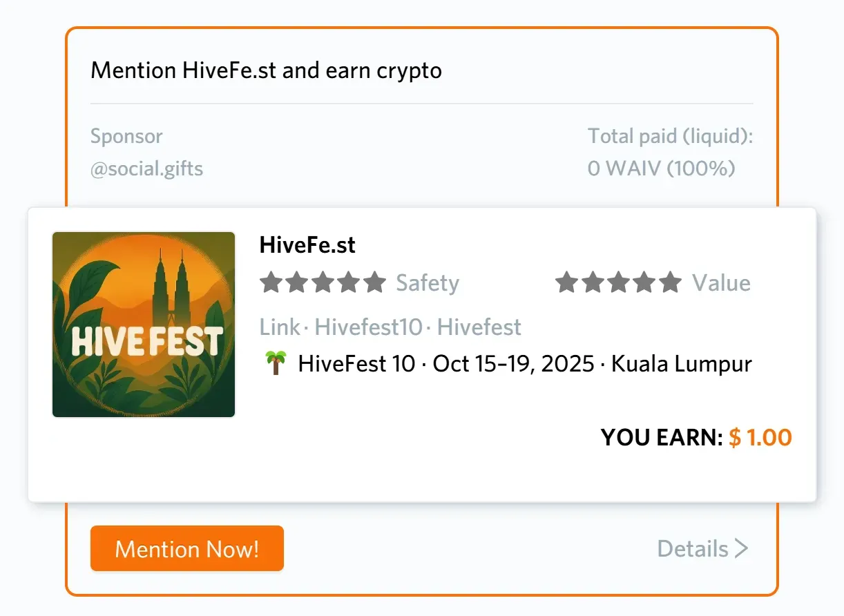The image size is (844, 616).
Task: Rate Safety with the fifth star
Action: coord(374,282)
